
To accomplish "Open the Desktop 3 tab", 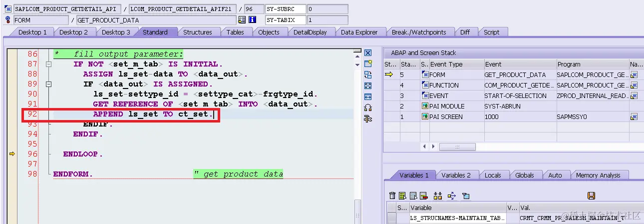I will pyautogui.click(x=116, y=32).
